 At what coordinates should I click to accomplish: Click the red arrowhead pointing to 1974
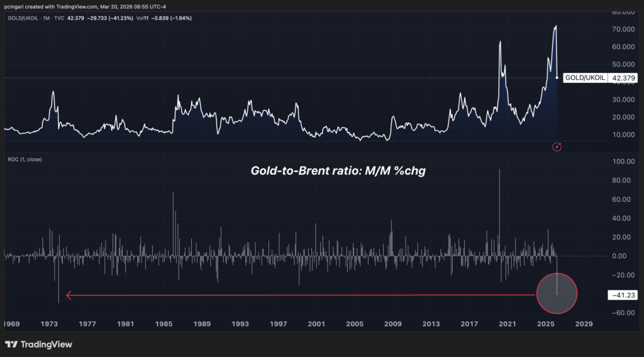coord(69,295)
